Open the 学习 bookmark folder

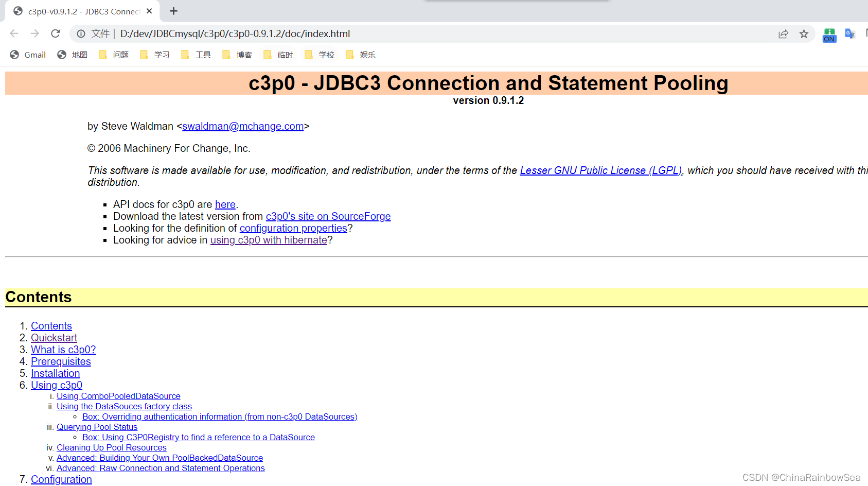coord(155,55)
